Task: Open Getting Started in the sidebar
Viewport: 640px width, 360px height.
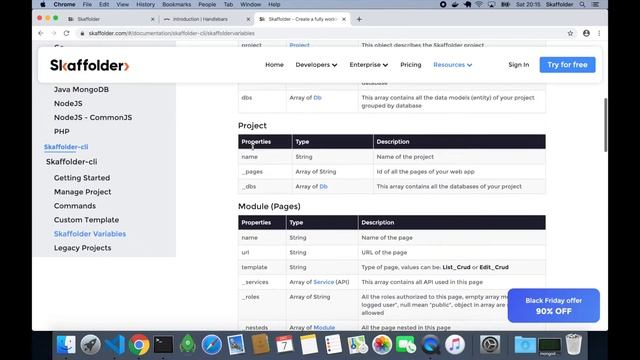Action: point(82,178)
